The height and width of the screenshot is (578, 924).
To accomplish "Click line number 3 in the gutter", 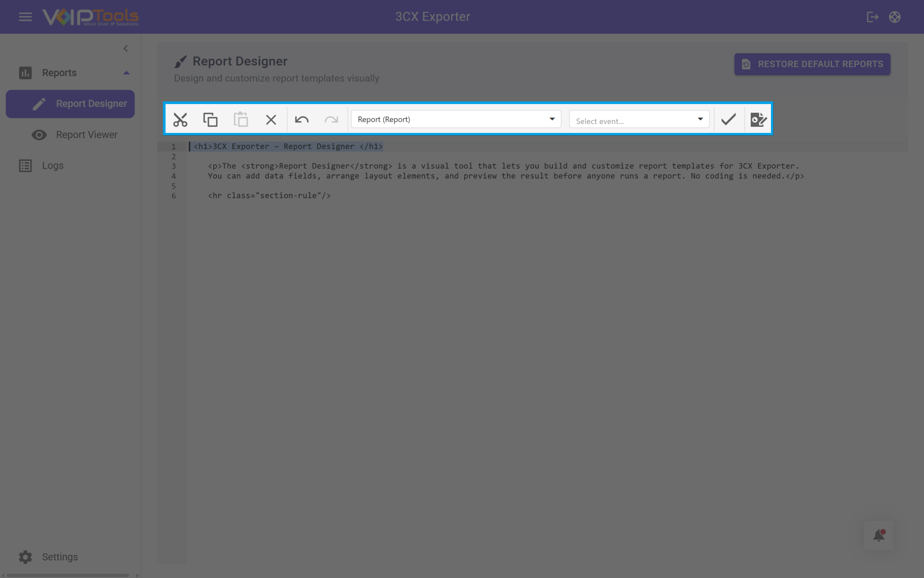I will pos(174,166).
